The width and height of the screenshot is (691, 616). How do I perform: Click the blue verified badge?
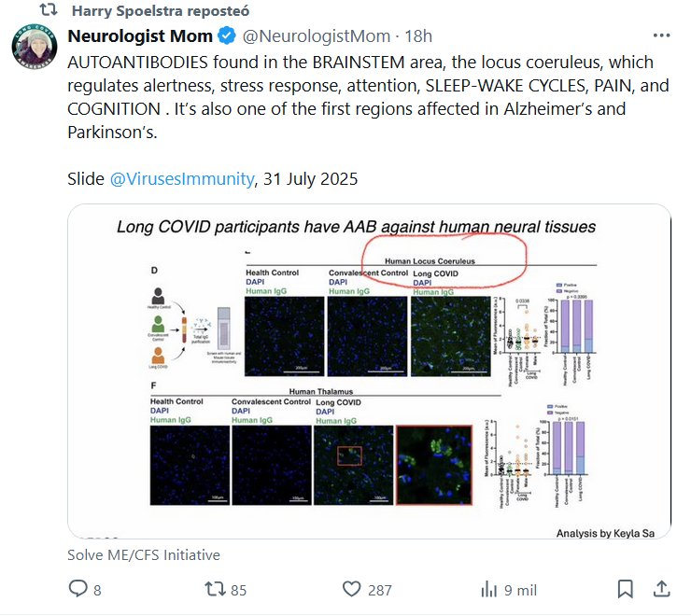[x=226, y=36]
